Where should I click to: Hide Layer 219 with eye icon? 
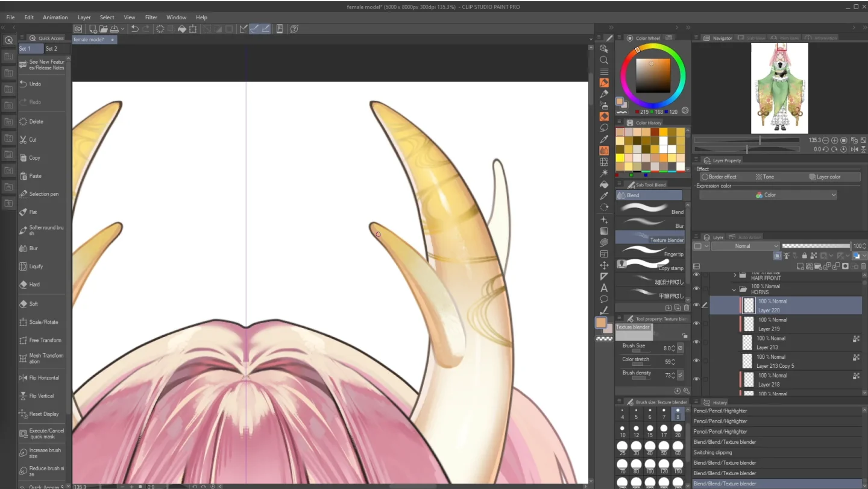[x=696, y=324]
